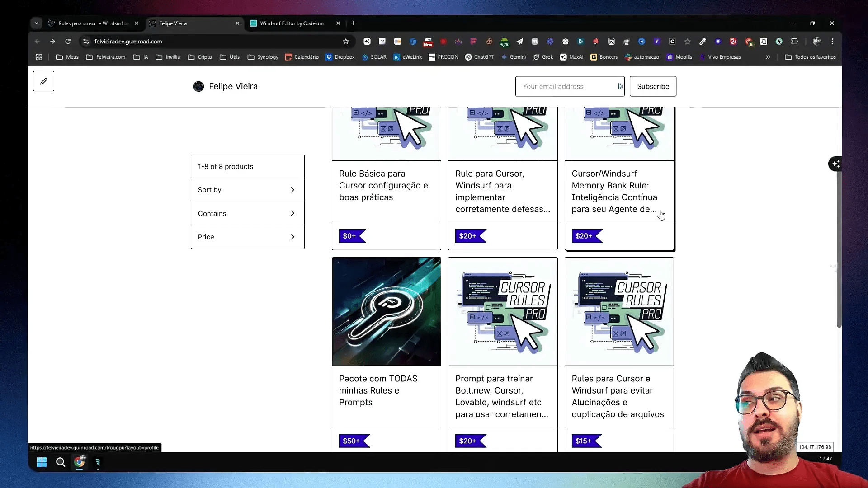
Task: Open the Chrome three-dot menu
Action: click(x=832, y=41)
